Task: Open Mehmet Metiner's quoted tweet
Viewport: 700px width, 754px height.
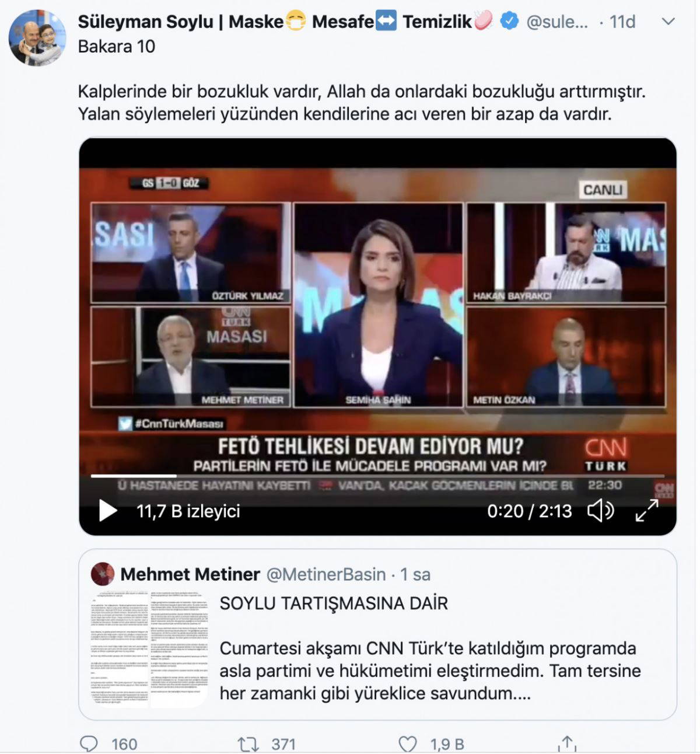Action: point(378,634)
